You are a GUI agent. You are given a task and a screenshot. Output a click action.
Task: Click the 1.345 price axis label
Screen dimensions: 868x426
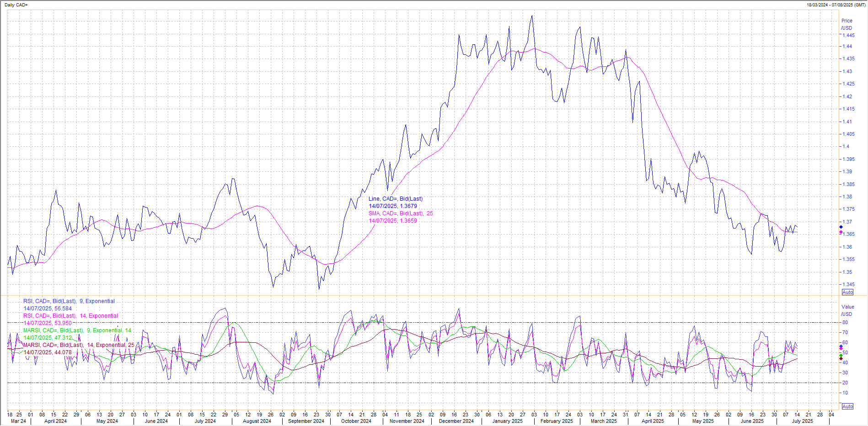coord(848,284)
